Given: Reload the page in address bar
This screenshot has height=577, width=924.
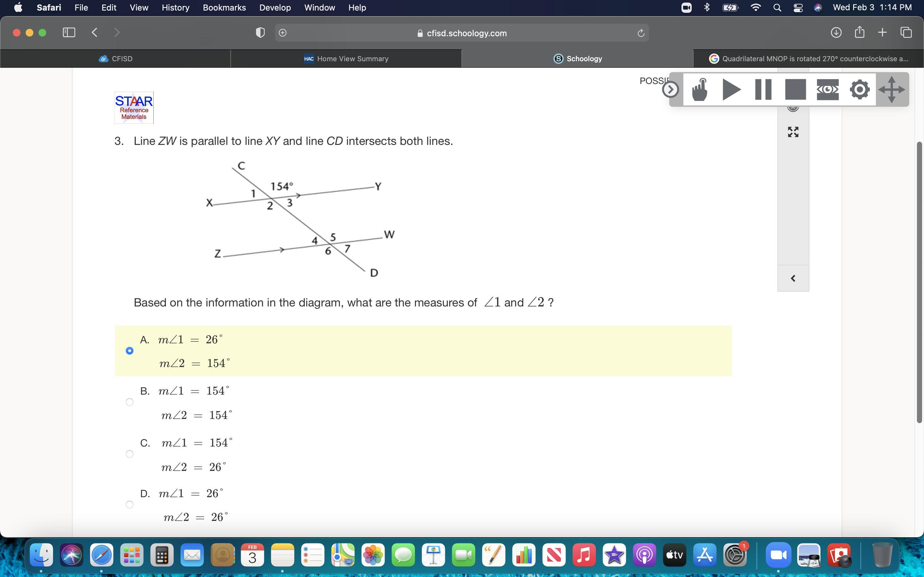Looking at the screenshot, I should (x=641, y=33).
